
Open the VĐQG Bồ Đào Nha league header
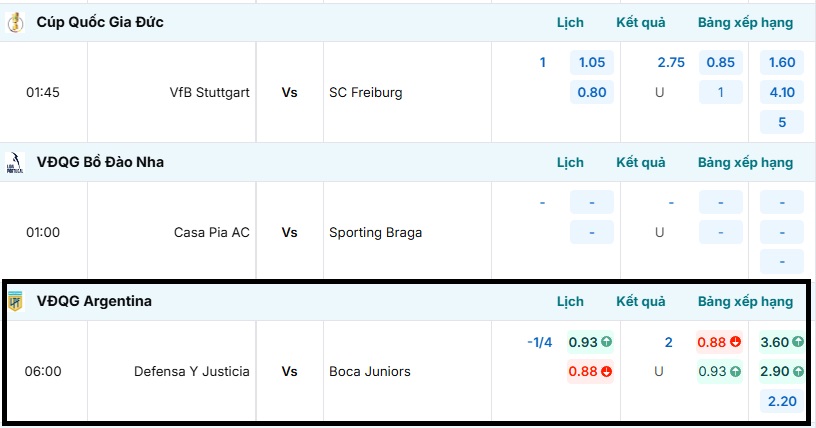[x=100, y=162]
